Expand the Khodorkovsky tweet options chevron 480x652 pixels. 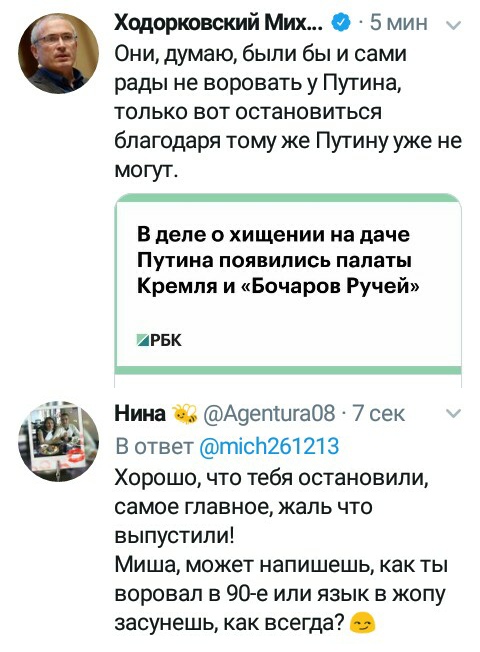pyautogui.click(x=453, y=25)
